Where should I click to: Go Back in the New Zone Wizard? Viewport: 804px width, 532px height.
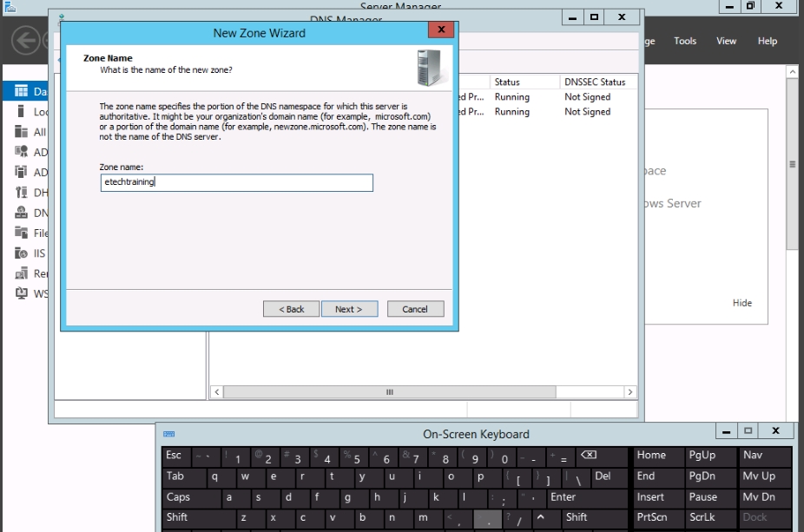coord(291,309)
